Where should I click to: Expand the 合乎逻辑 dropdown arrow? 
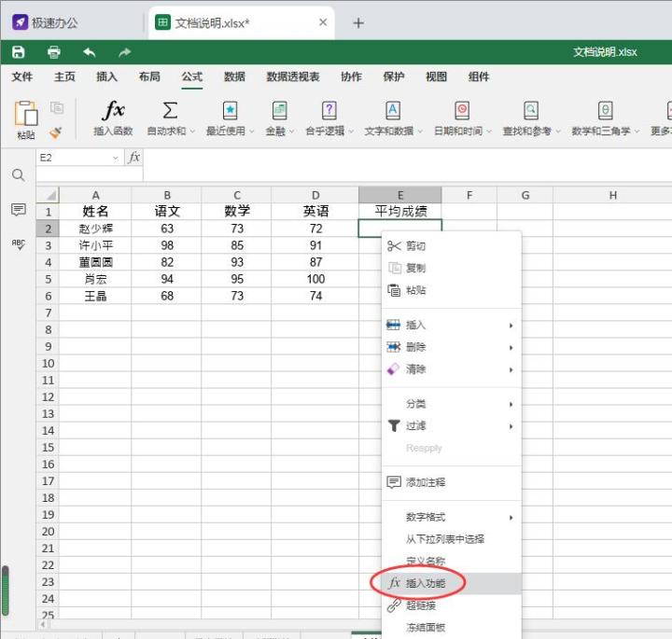[351, 131]
